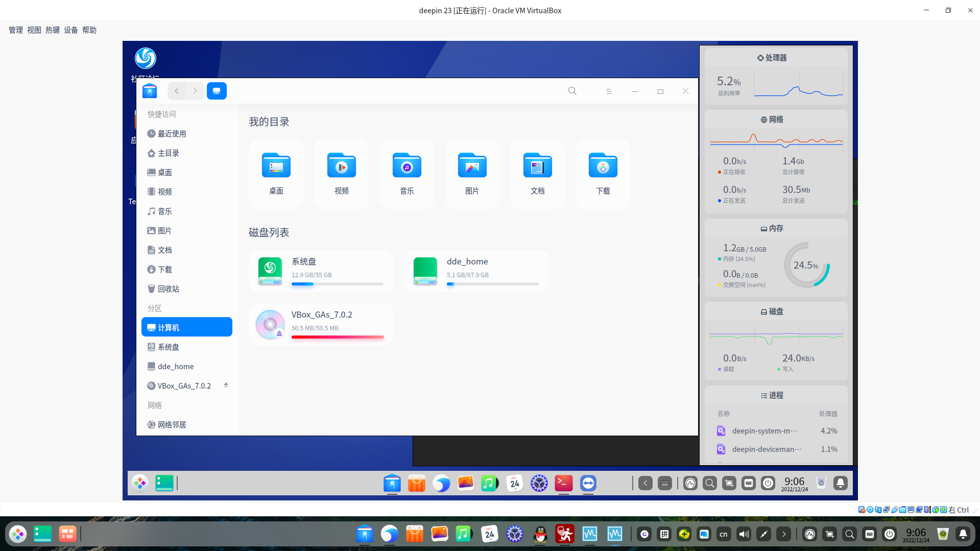Select dde_home in the sidebar
980x551 pixels.
click(x=187, y=367)
